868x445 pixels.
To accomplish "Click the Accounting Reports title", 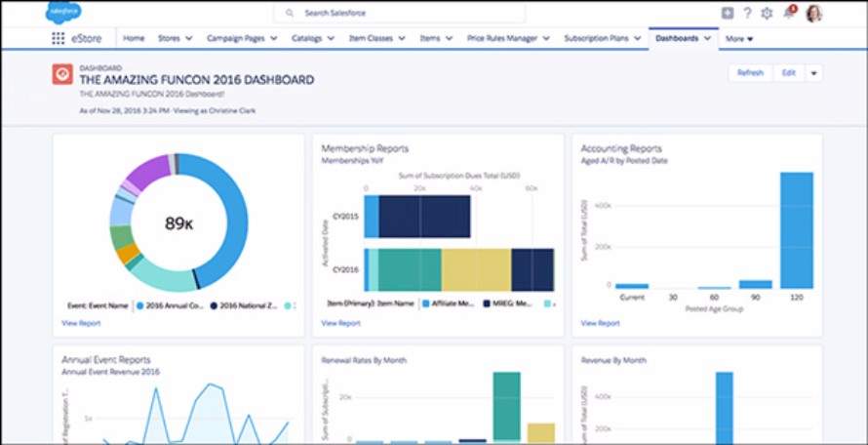I will pyautogui.click(x=621, y=148).
